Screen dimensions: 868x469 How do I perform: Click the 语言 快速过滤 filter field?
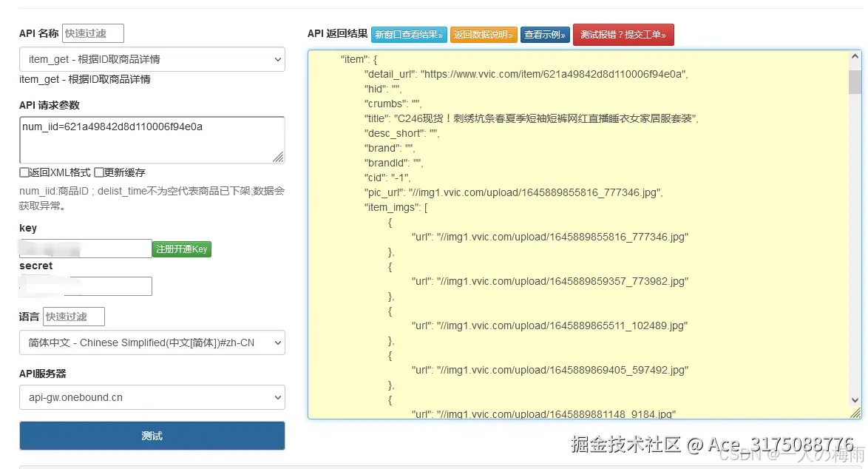(73, 316)
